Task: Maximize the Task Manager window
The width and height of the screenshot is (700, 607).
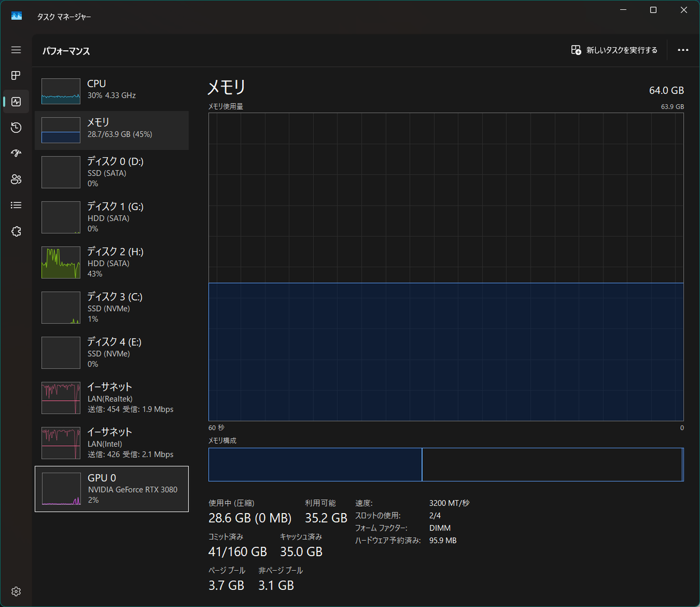Action: [653, 10]
